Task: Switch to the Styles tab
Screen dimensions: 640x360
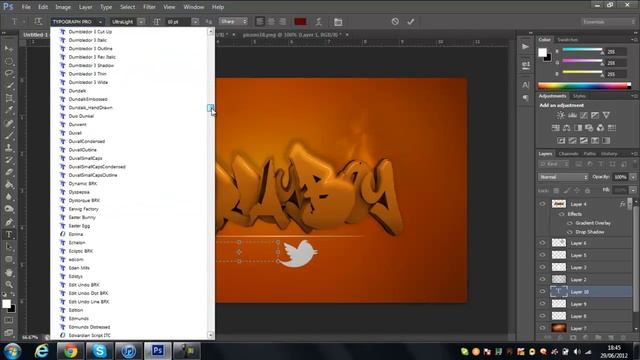Action: [x=579, y=96]
